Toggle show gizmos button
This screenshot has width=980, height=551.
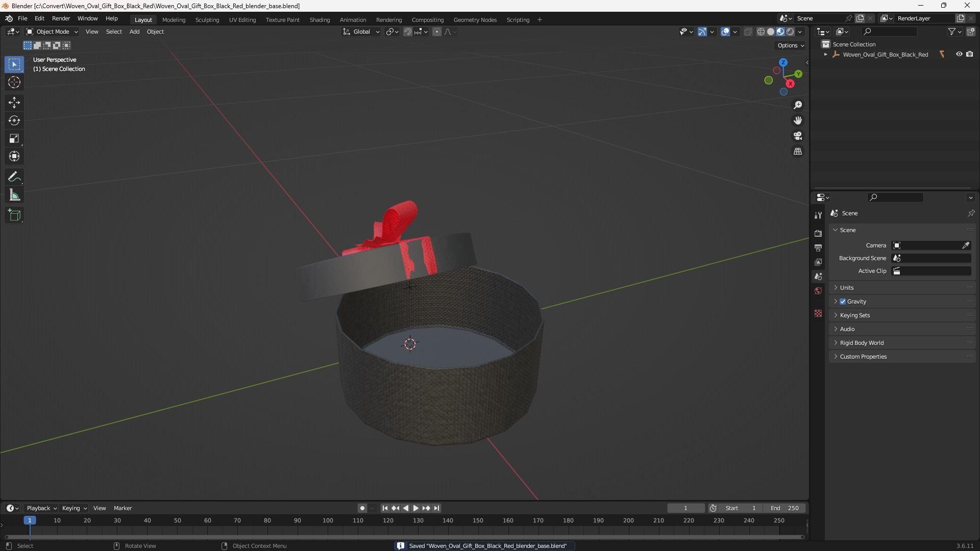(x=702, y=32)
